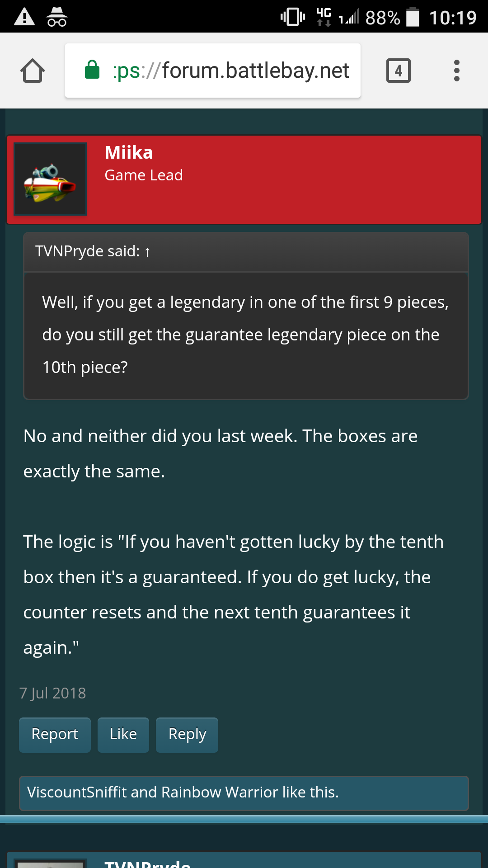This screenshot has height=868, width=488.
Task: Open Miika's avatar thumbnail
Action: tap(50, 179)
